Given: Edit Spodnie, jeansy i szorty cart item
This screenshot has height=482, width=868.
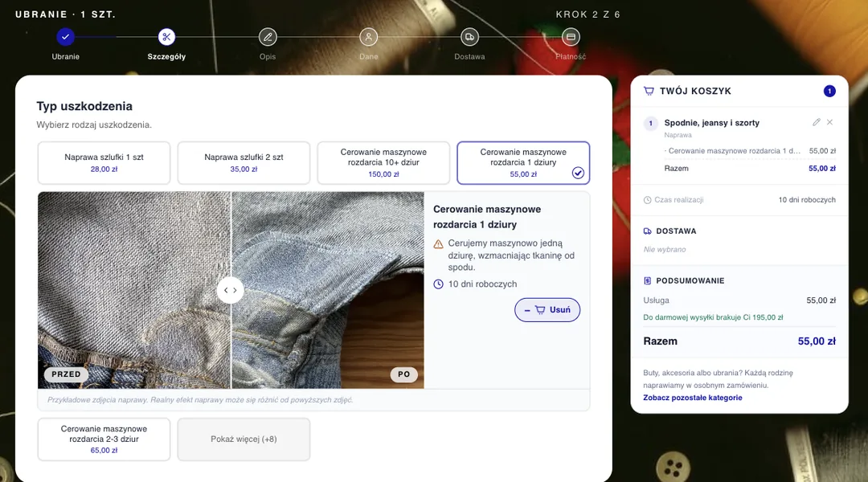Looking at the screenshot, I should (x=817, y=122).
